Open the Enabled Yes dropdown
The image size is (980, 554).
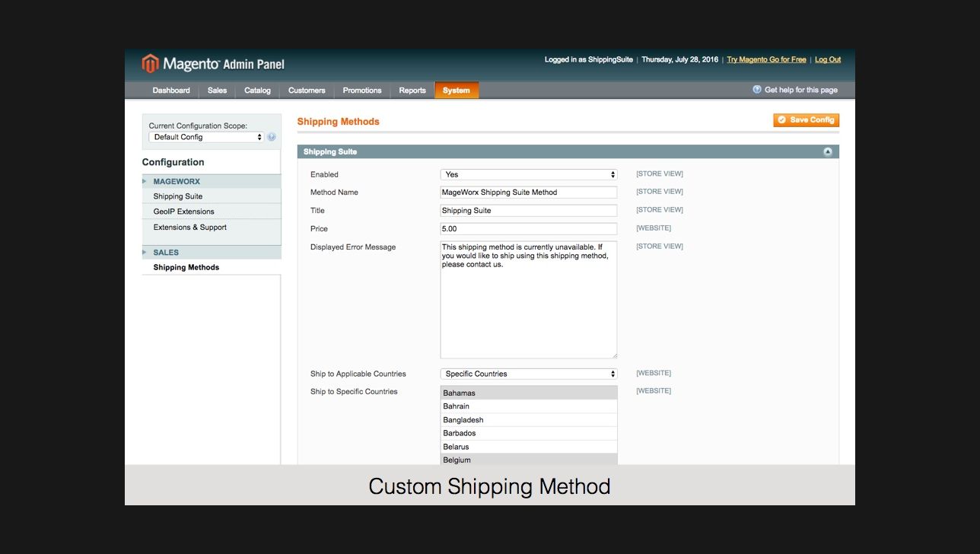tap(528, 175)
